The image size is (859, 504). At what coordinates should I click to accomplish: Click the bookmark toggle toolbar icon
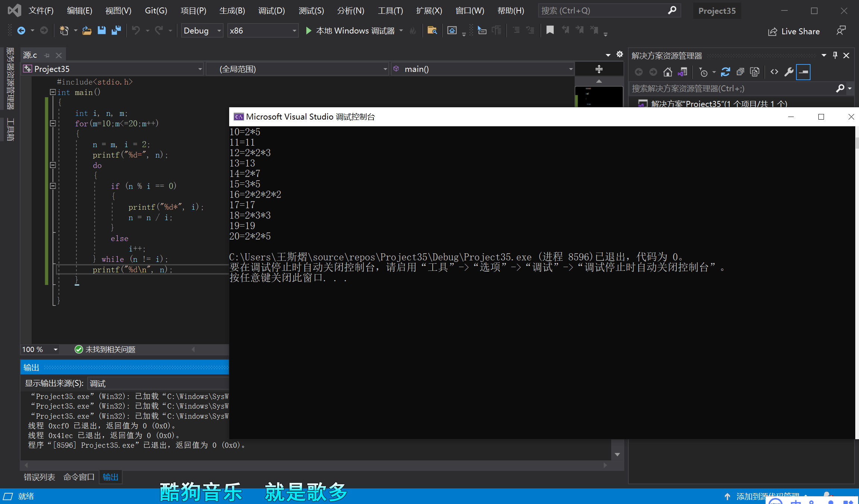coord(550,31)
